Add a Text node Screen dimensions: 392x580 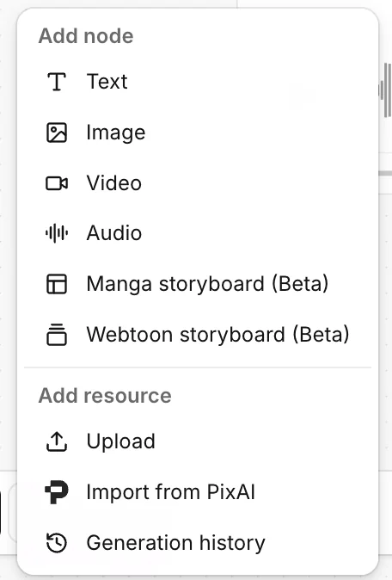198,82
